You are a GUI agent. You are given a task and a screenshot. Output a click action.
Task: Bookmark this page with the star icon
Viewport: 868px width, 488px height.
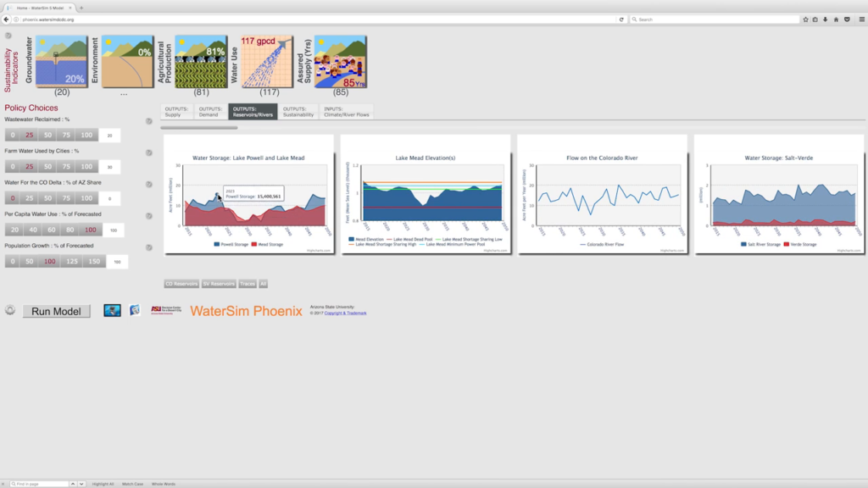tap(805, 19)
